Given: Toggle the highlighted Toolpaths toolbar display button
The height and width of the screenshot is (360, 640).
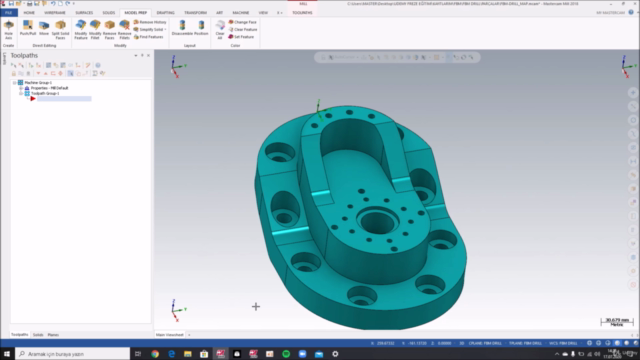Looking at the screenshot, I should (71, 73).
